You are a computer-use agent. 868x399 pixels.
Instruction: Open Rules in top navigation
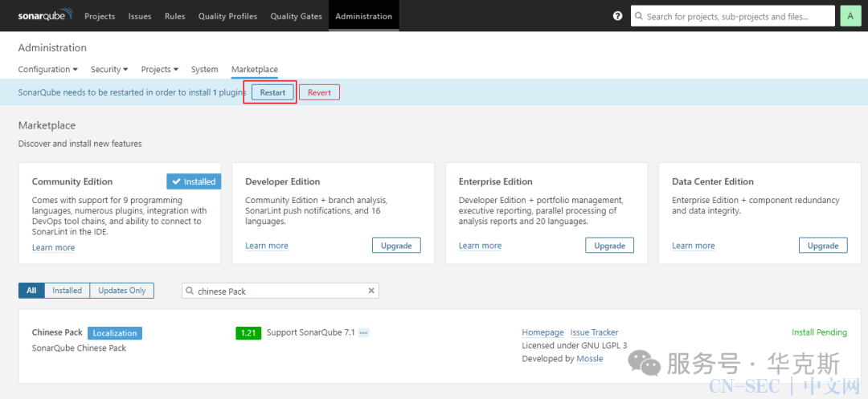(x=175, y=16)
